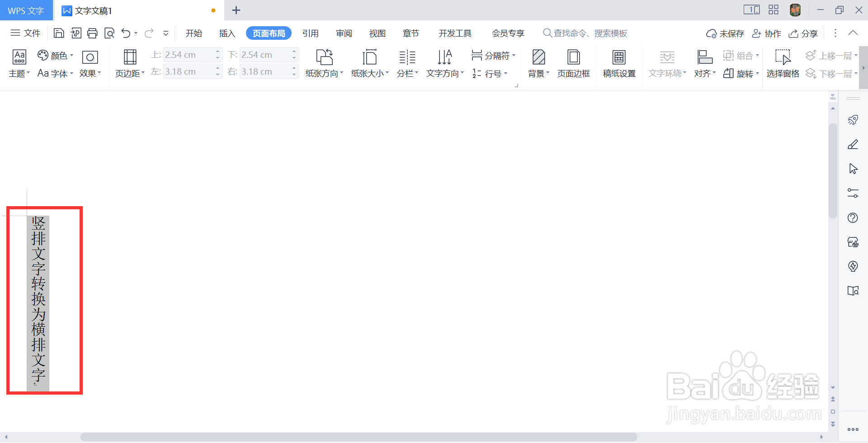Click the rocket icon in right sidebar

click(x=853, y=120)
